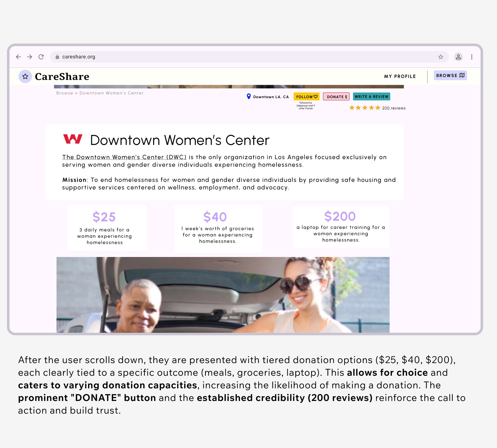Click the lock icon in address bar

click(x=57, y=57)
